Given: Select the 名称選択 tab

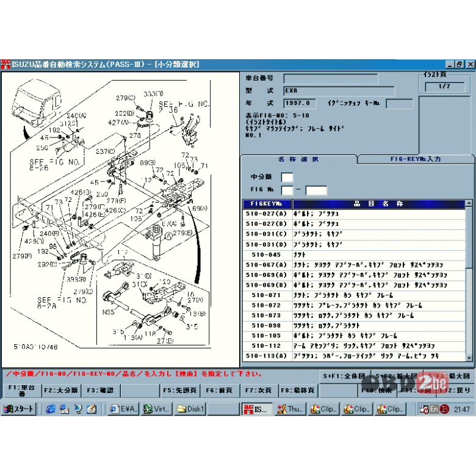Looking at the screenshot, I should point(298,159).
